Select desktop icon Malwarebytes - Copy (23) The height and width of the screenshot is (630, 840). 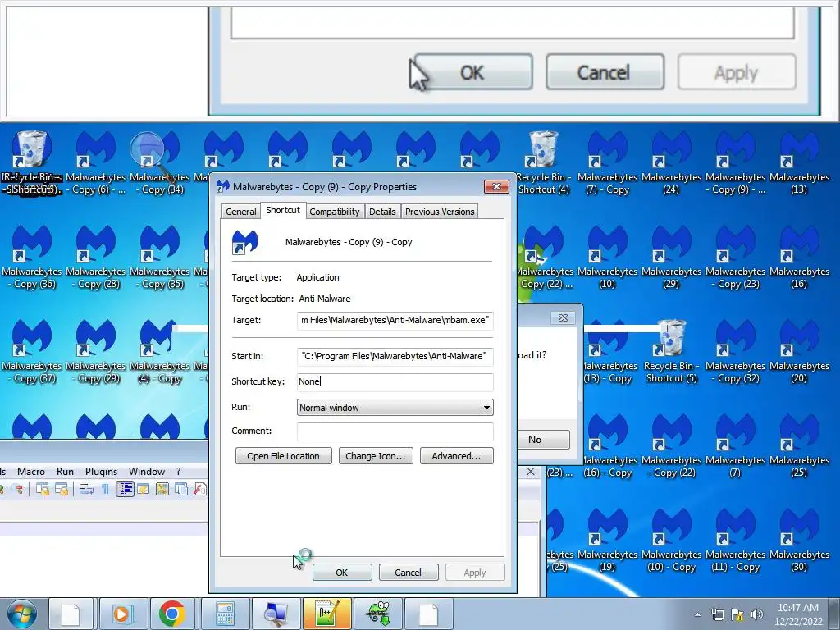coord(736,257)
